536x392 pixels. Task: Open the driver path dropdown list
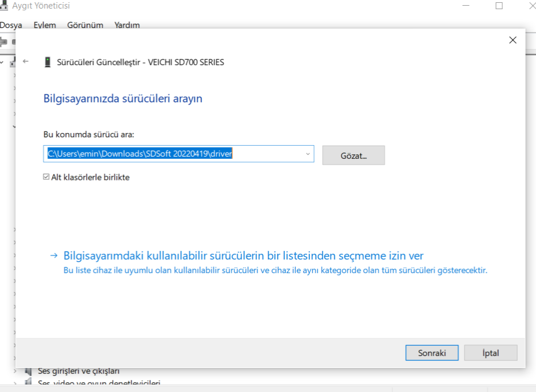(x=308, y=154)
